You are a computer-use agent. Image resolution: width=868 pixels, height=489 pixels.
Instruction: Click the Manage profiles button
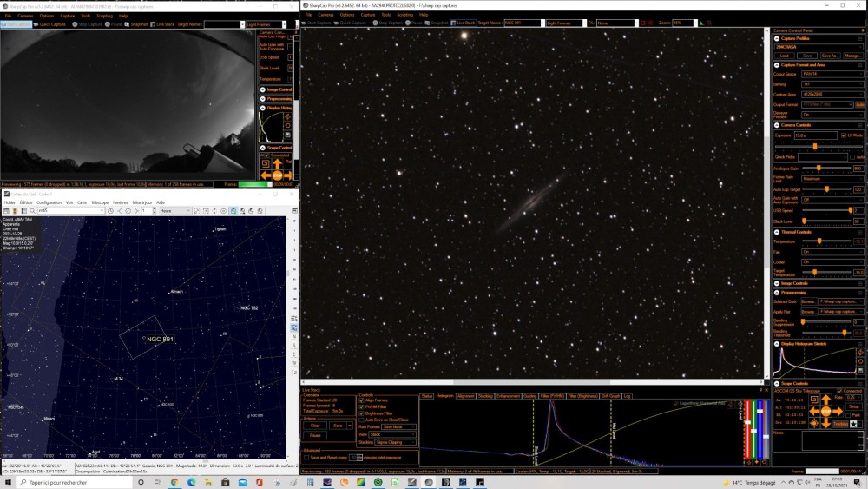coord(853,56)
